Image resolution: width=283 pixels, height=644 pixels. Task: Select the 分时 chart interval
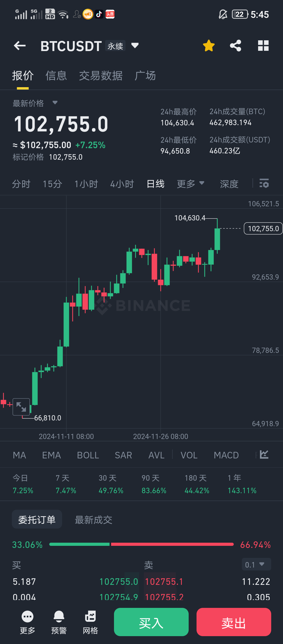[x=21, y=184]
